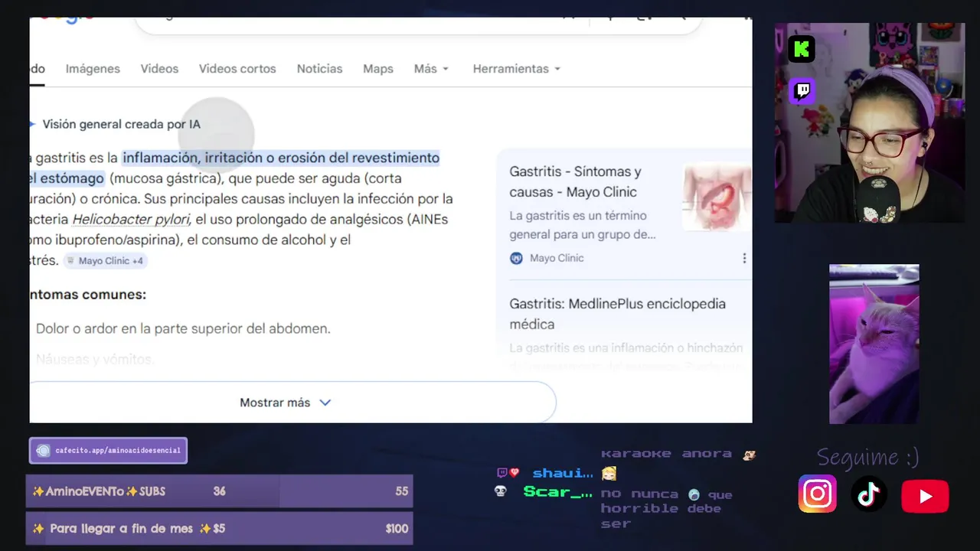Click the Dolor o ardor symptom line
The image size is (980, 551).
(183, 329)
